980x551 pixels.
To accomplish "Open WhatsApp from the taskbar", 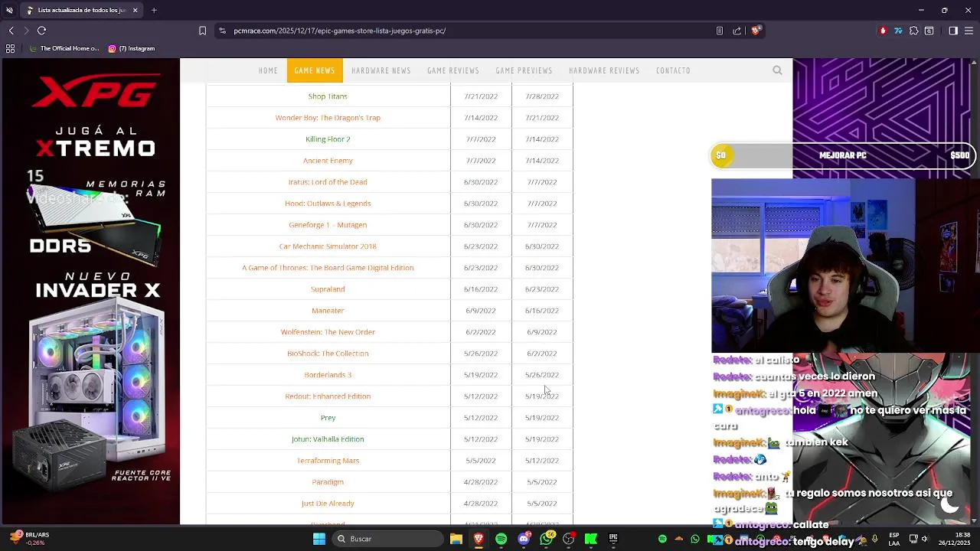I will click(x=546, y=539).
